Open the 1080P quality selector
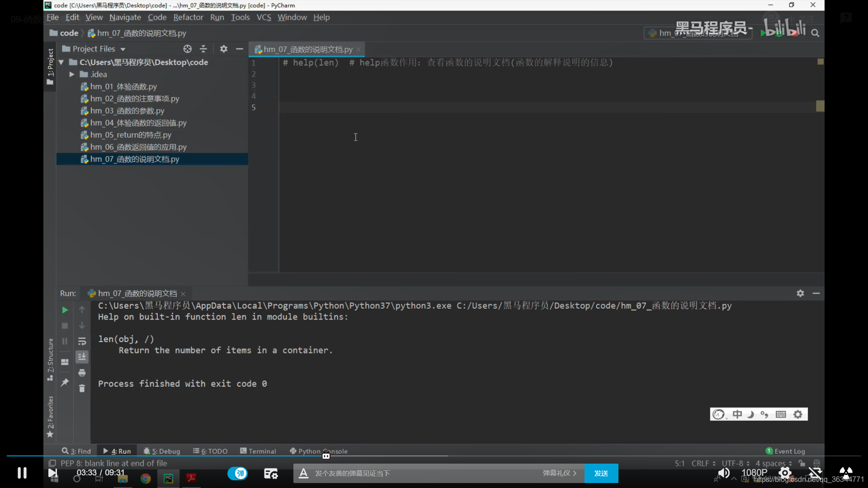The image size is (868, 488). pyautogui.click(x=754, y=473)
